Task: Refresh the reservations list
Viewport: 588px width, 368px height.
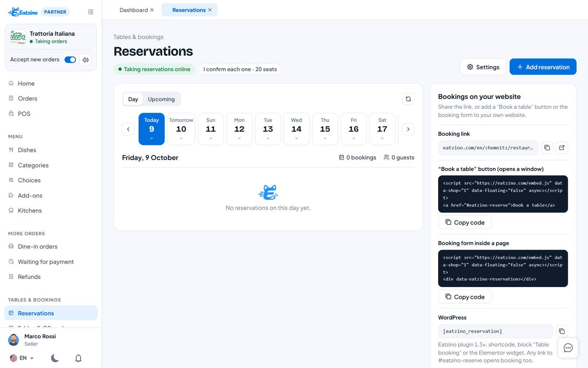Action: 408,99
